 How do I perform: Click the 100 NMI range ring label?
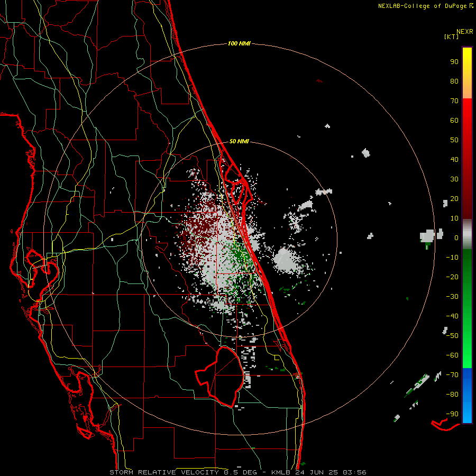click(x=239, y=44)
